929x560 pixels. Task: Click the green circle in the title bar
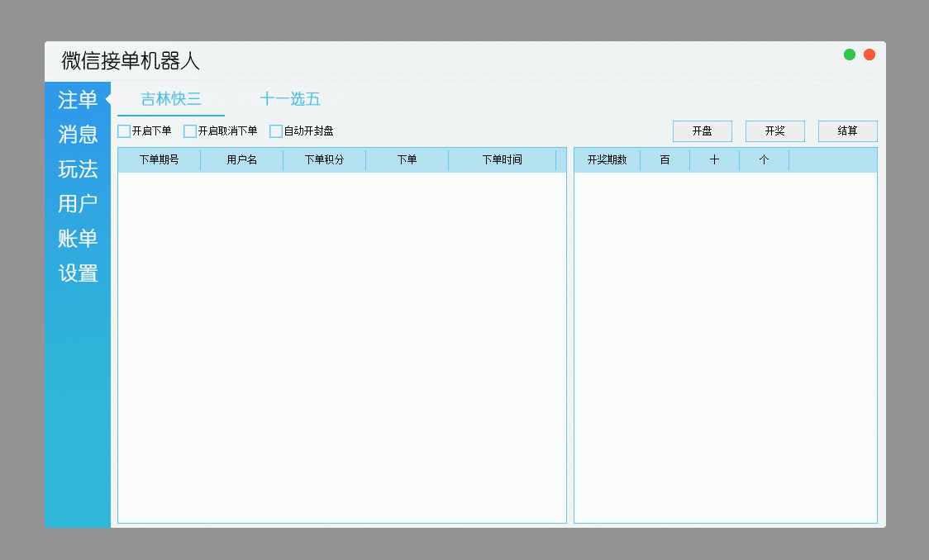849,54
